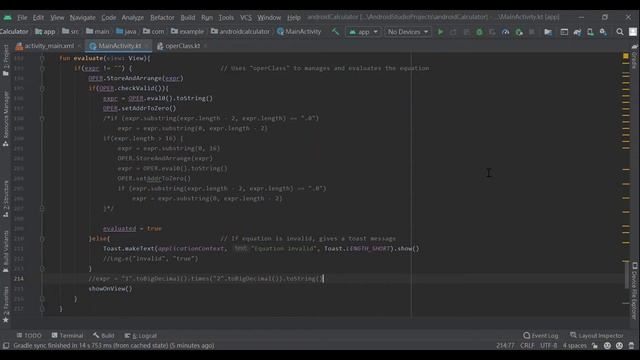Click the Search Everywhere magnifier icon
Screen dimensions: 640x360
tap(620, 31)
